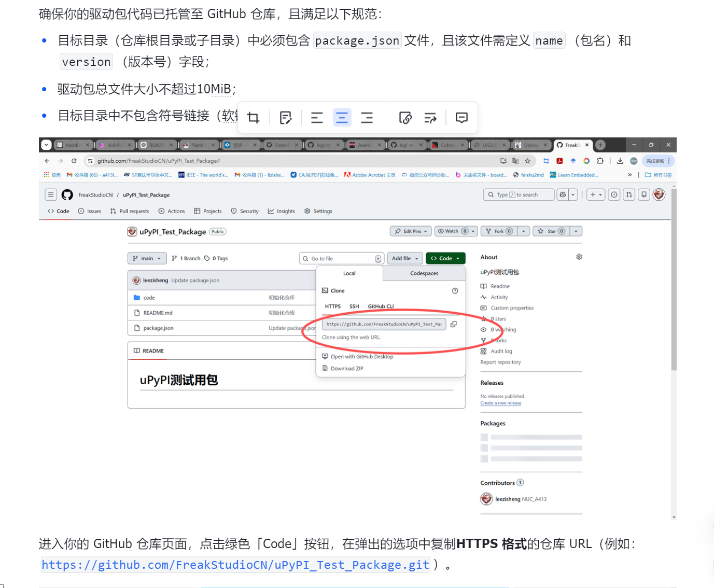Image resolution: width=714 pixels, height=588 pixels.
Task: Click the gear icon next to About
Action: click(x=579, y=257)
